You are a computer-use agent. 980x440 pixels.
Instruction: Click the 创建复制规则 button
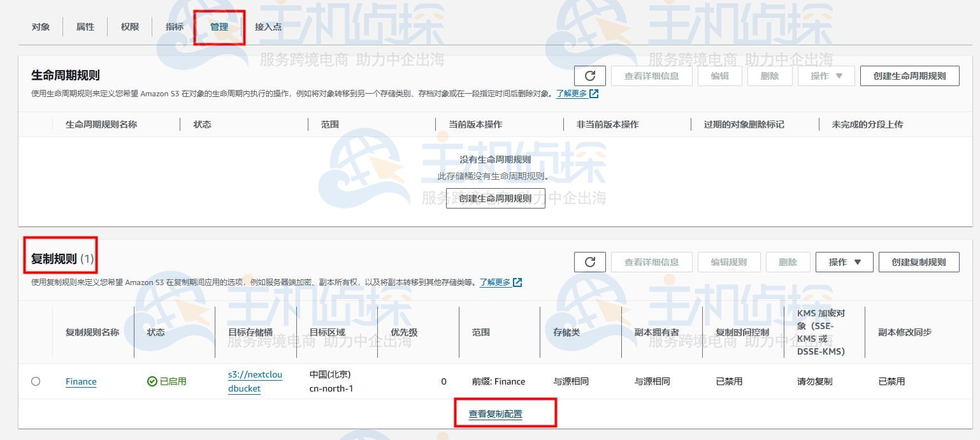919,261
